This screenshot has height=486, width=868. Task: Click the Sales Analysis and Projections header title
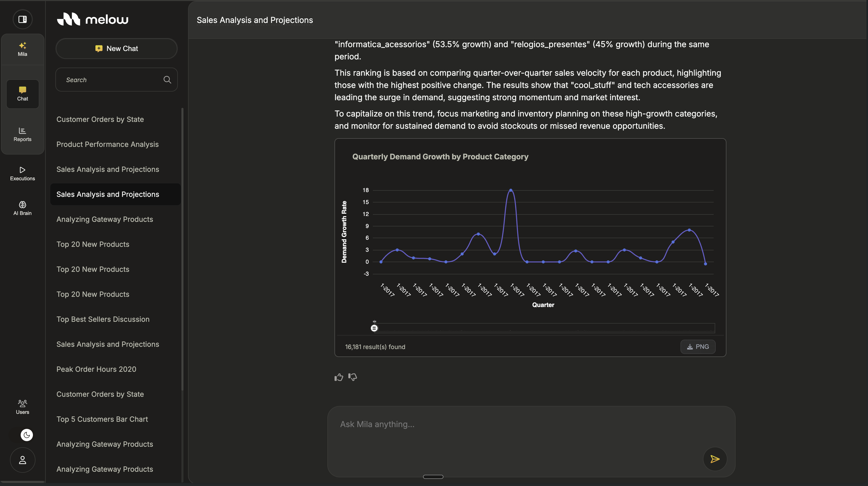point(255,20)
